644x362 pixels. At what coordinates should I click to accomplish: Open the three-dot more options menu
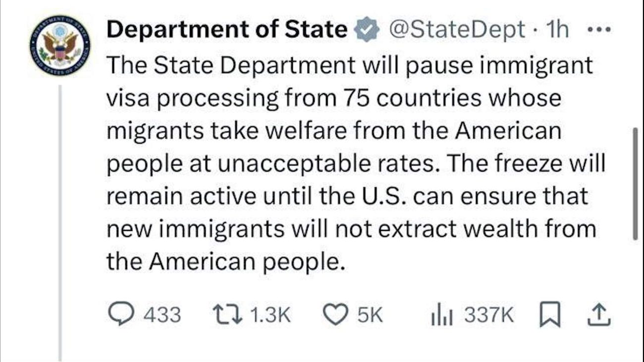[x=599, y=30]
